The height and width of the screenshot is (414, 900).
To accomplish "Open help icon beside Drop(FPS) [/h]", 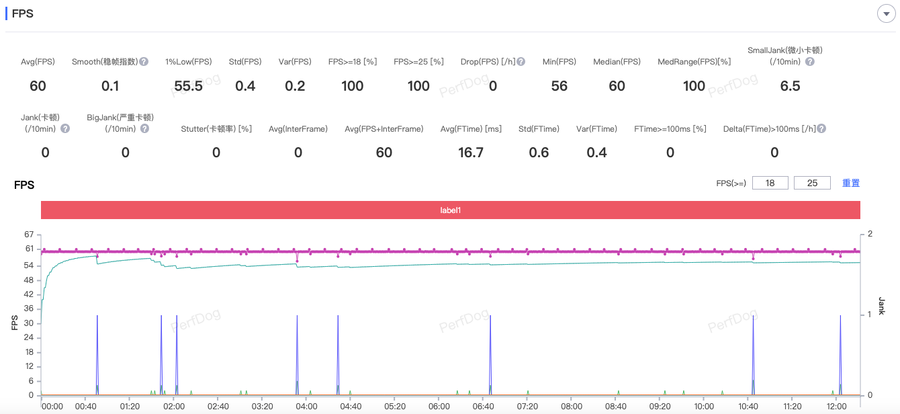I will pyautogui.click(x=521, y=61).
